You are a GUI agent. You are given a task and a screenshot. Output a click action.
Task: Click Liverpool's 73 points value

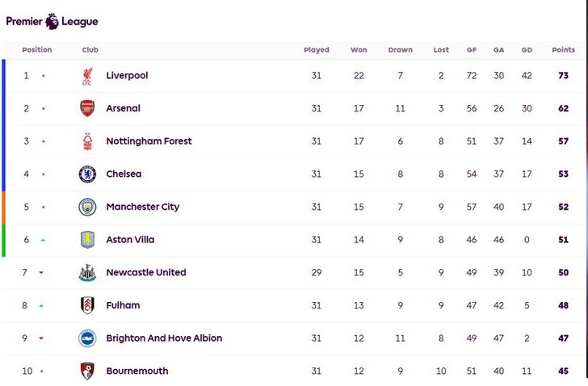(x=563, y=76)
